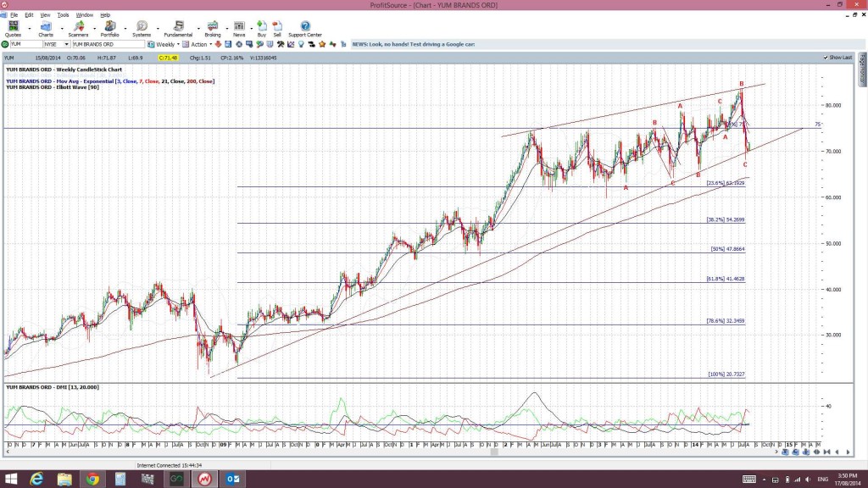
Task: Open Outlook from the taskbar
Action: pos(232,479)
